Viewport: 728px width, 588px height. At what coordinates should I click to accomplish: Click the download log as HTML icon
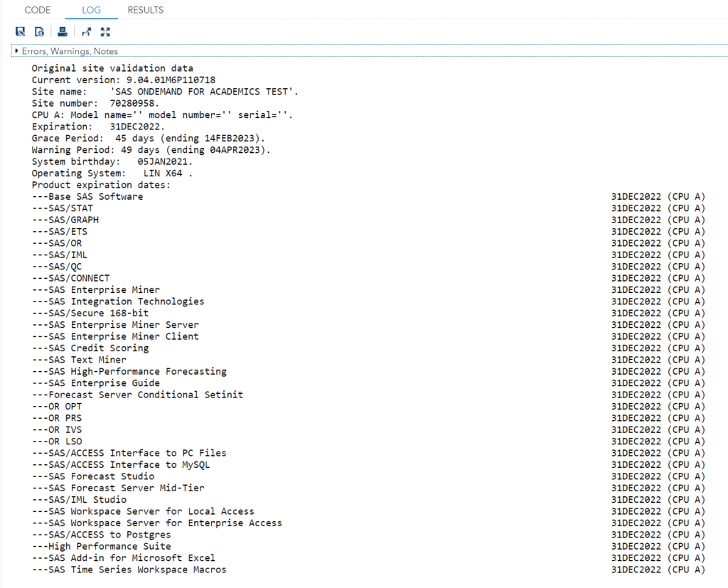coord(39,31)
